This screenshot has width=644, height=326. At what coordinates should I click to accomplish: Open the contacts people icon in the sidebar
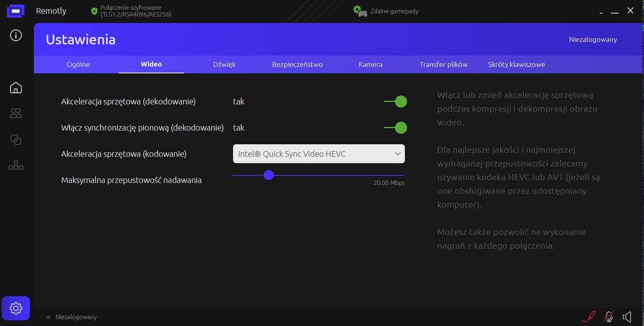click(x=16, y=113)
